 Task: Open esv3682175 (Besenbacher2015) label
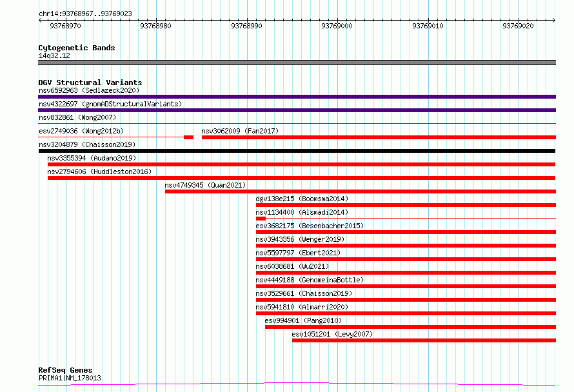310,226
